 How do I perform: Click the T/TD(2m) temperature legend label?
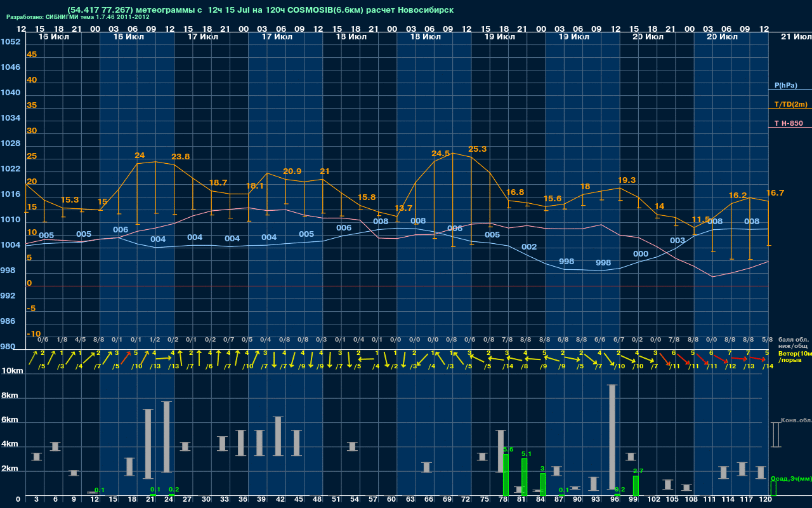[x=791, y=104]
